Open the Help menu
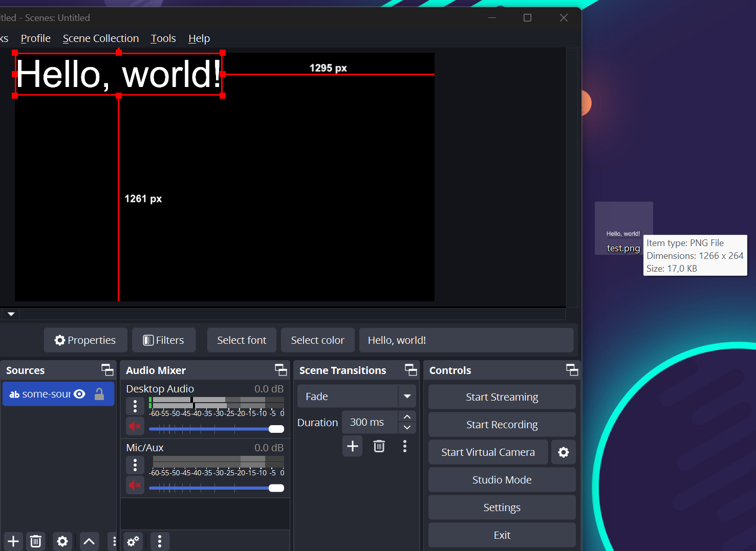The image size is (756, 551). pos(199,38)
